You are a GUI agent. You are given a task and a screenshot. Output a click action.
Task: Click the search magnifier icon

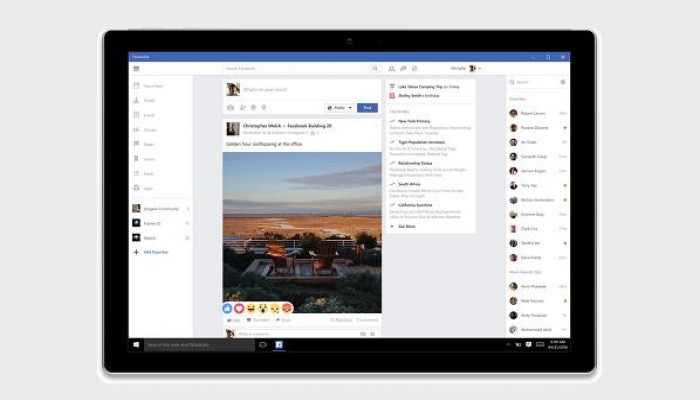click(x=375, y=68)
